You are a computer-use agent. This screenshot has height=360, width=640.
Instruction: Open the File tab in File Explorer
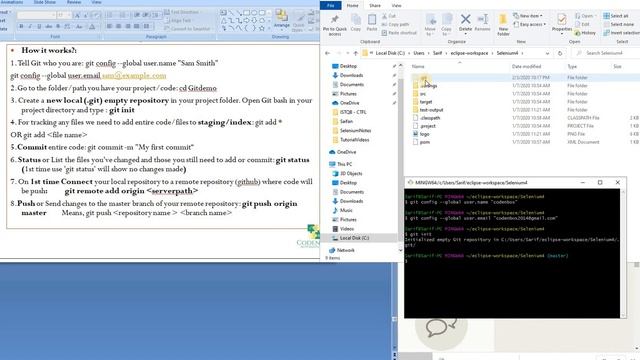coord(331,5)
